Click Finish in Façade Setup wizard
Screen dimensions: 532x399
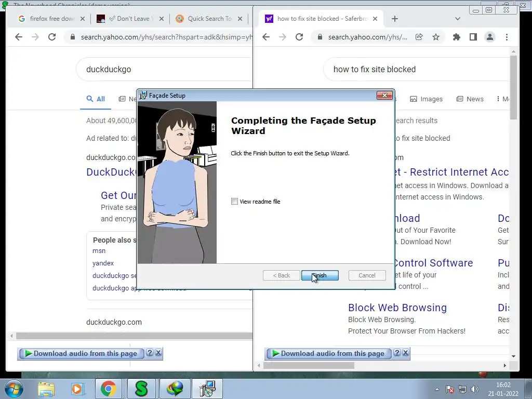point(320,275)
